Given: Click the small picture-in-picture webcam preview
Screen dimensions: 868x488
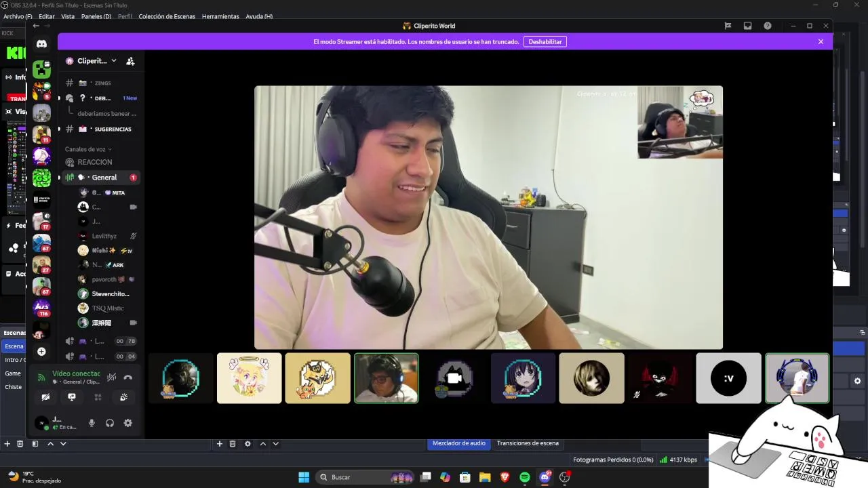Looking at the screenshot, I should click(680, 122).
